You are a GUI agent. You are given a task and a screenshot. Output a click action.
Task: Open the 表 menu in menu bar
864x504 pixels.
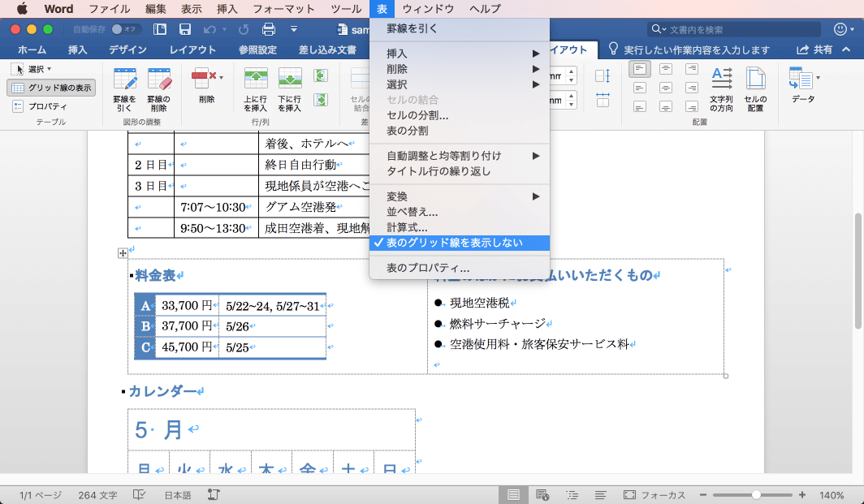[x=382, y=9]
